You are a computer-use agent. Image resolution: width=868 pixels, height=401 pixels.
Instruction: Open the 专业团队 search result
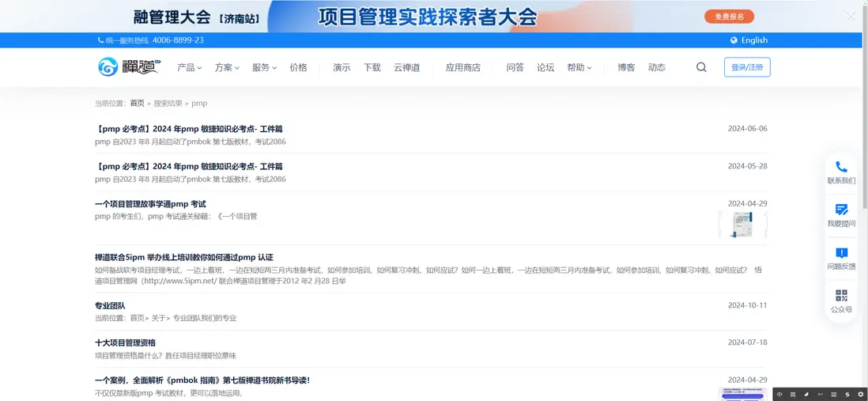(x=110, y=306)
